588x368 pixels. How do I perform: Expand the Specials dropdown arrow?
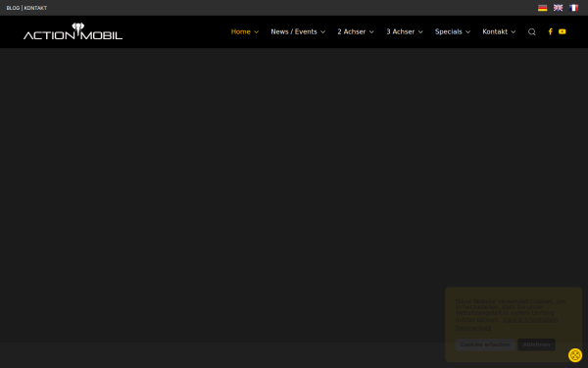pos(468,32)
